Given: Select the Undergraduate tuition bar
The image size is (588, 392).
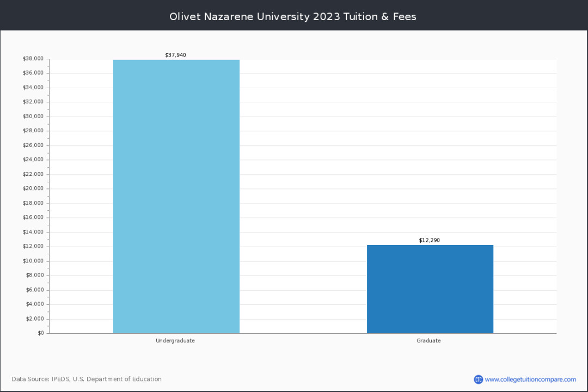Looking at the screenshot, I should [x=176, y=196].
